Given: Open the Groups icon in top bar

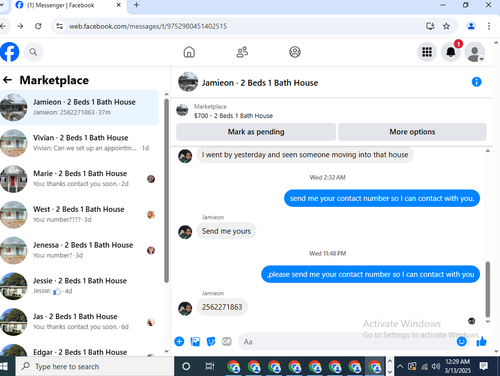Looking at the screenshot, I should (295, 52).
